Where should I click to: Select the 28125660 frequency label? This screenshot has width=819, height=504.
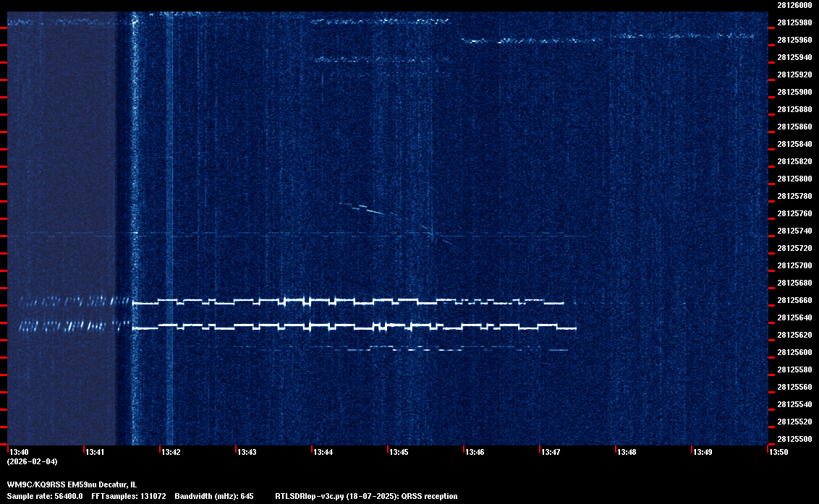(x=794, y=300)
